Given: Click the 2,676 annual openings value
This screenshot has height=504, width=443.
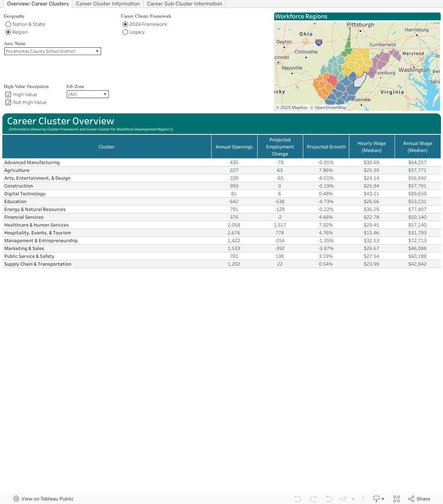Looking at the screenshot, I should 234,233.
